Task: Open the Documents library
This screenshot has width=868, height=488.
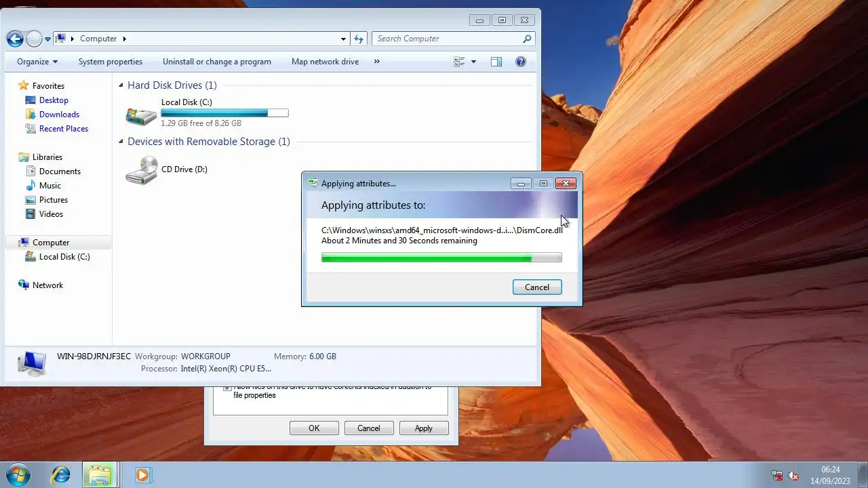Action: (60, 171)
